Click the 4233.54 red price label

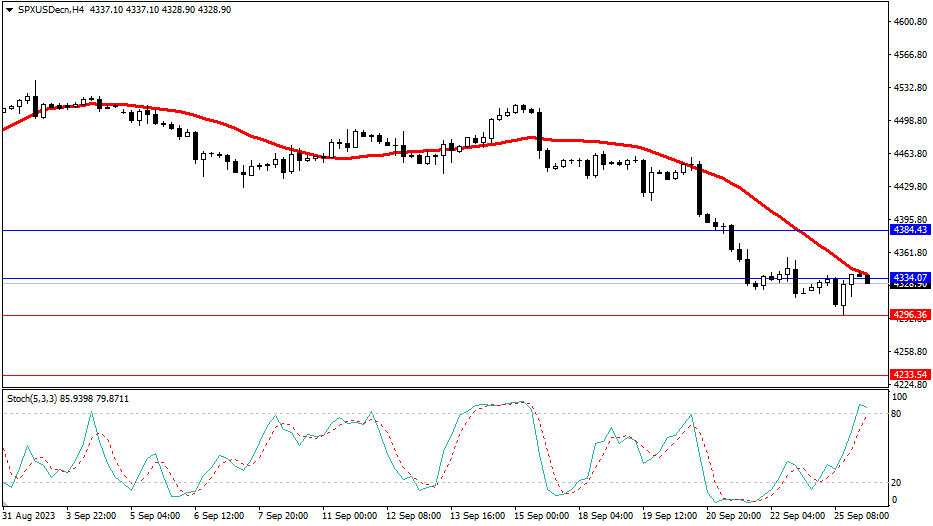pos(909,375)
